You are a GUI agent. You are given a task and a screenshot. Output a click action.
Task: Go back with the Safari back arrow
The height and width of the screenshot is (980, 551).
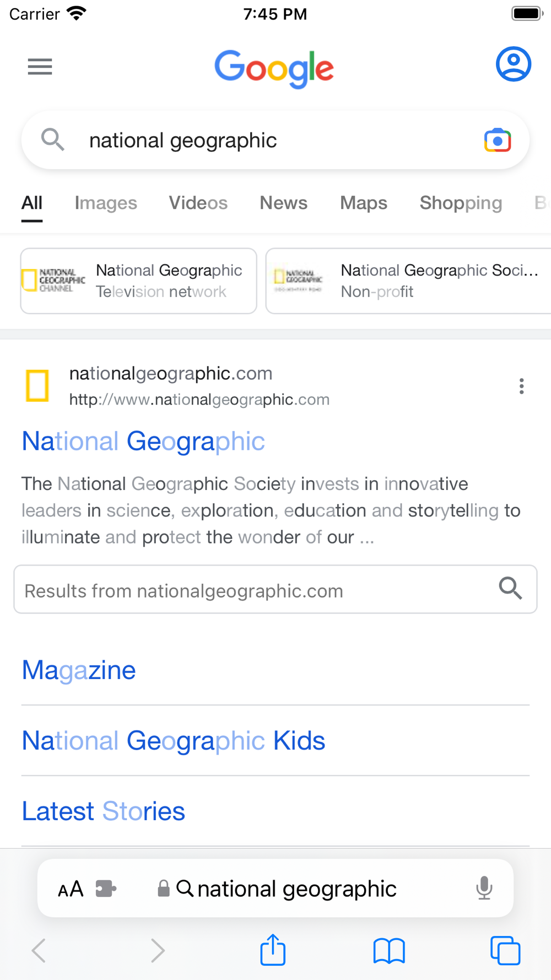click(x=39, y=950)
